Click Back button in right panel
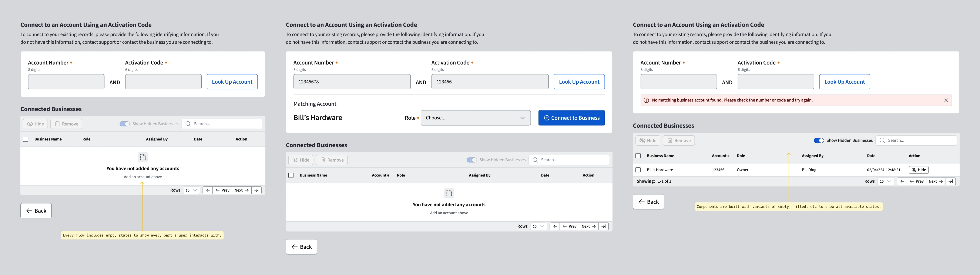The width and height of the screenshot is (980, 275). [x=648, y=202]
